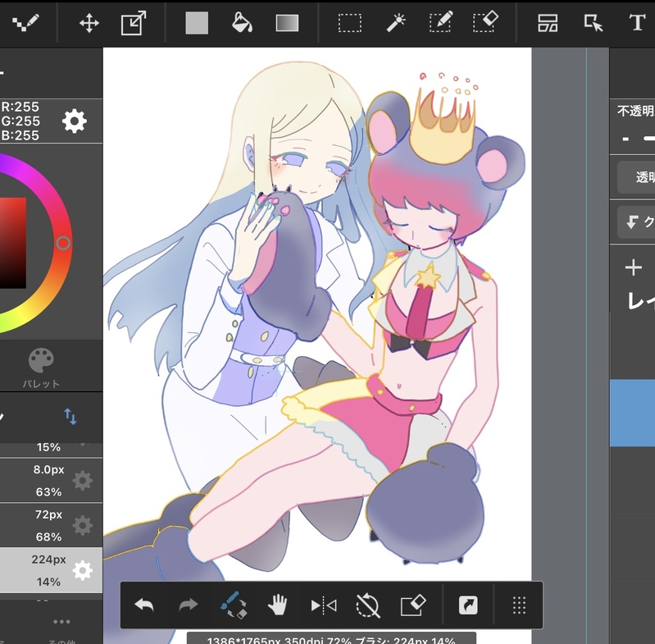
Task: Add a new layer with plus button
Action: 634,267
